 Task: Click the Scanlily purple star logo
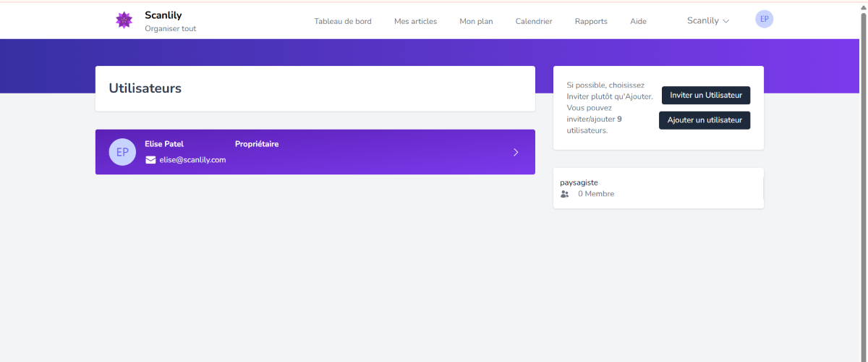click(124, 20)
